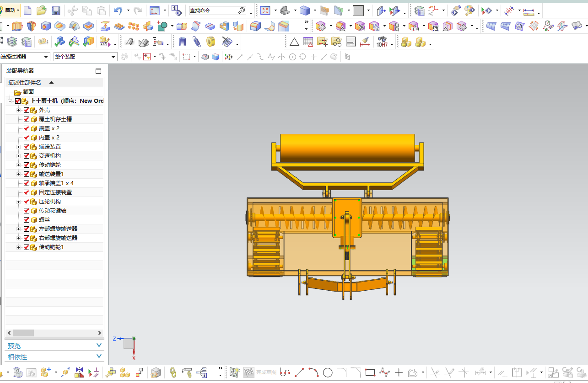Click the Add Component icon at bottom
588x383 pixels.
point(45,372)
